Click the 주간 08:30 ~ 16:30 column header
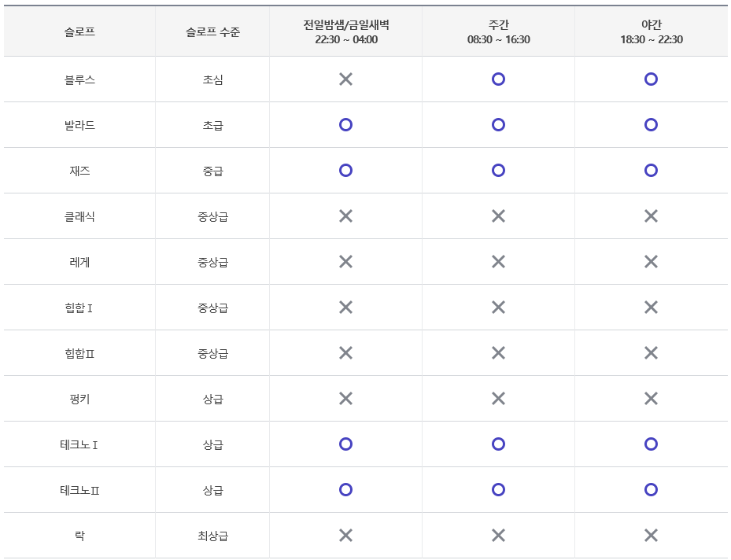 click(498, 28)
